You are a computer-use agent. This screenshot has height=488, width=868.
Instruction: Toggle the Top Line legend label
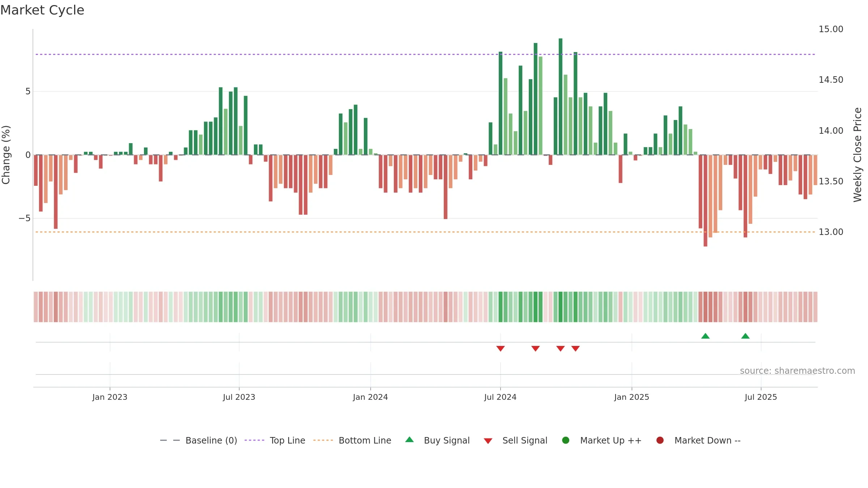coord(288,441)
